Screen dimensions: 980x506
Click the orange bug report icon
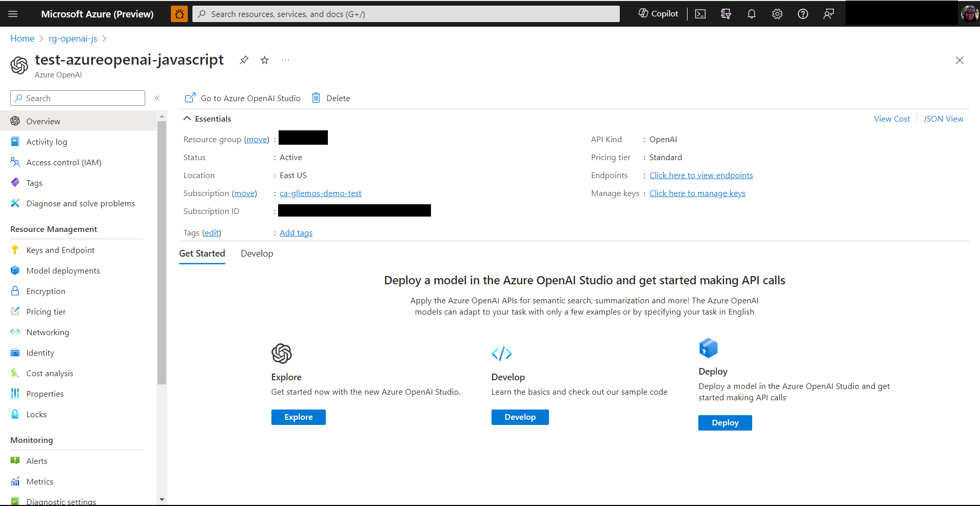[x=179, y=14]
